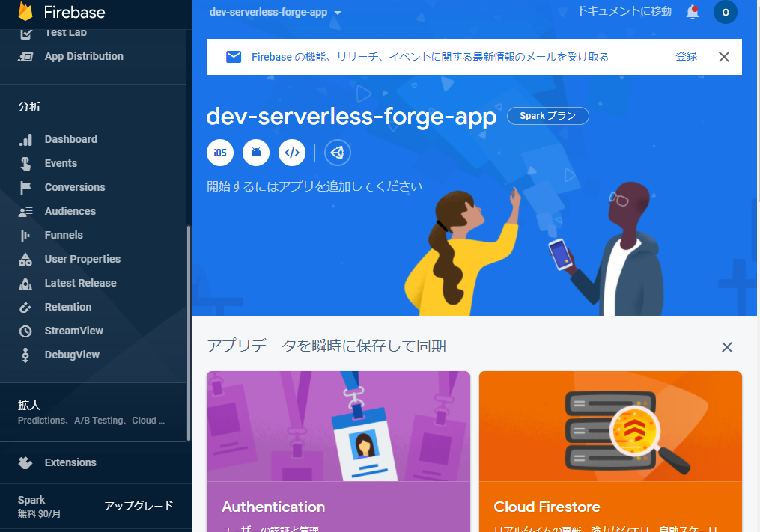Add an iOS app
This screenshot has height=532, width=760.
click(x=220, y=153)
